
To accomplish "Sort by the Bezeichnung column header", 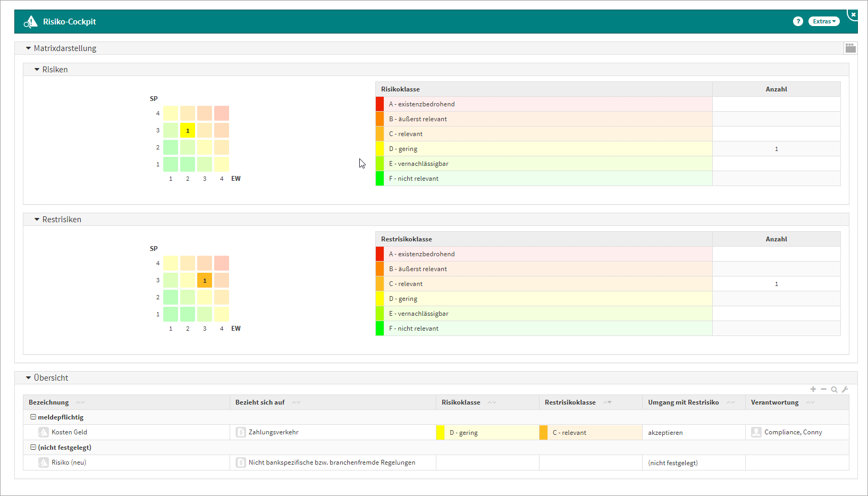I will [x=49, y=402].
